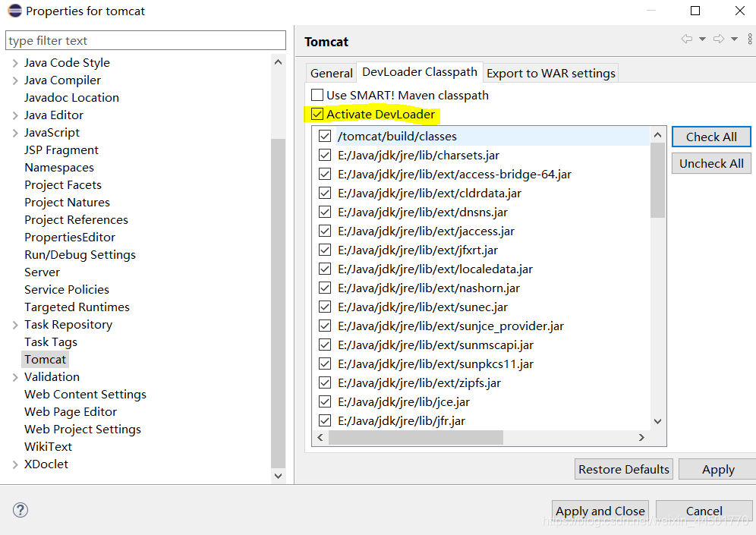The height and width of the screenshot is (535, 756).
Task: Click the help question mark icon
Action: tap(20, 510)
